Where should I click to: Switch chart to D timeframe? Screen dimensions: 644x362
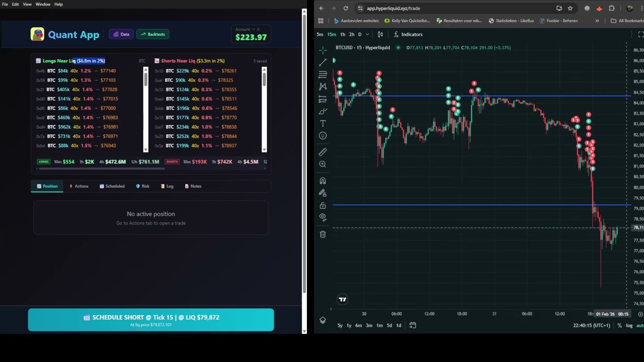click(x=360, y=34)
